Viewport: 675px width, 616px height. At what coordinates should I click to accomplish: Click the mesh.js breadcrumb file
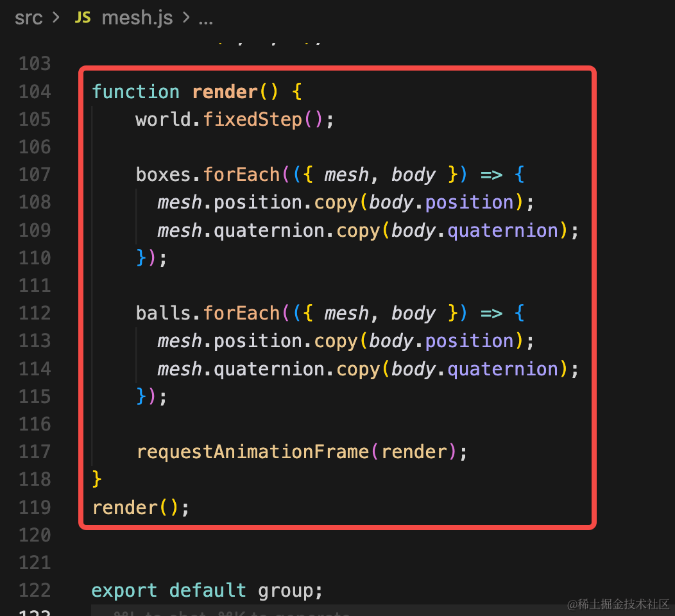coord(137,18)
